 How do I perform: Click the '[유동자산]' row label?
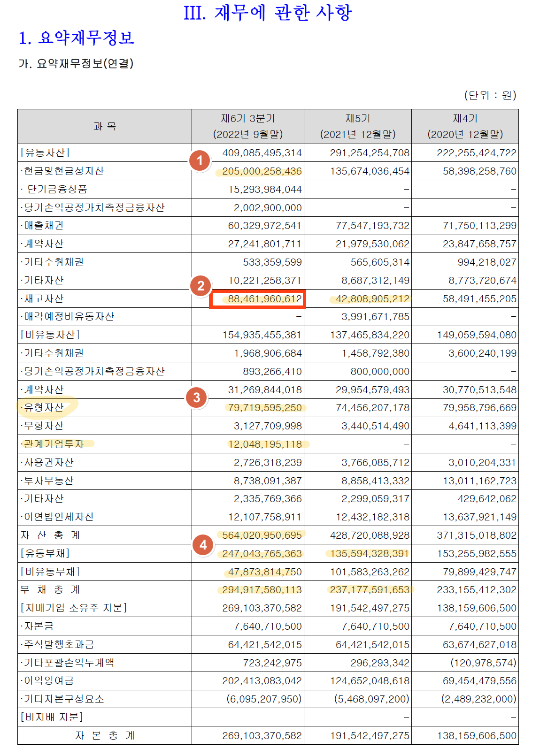[x=45, y=153]
